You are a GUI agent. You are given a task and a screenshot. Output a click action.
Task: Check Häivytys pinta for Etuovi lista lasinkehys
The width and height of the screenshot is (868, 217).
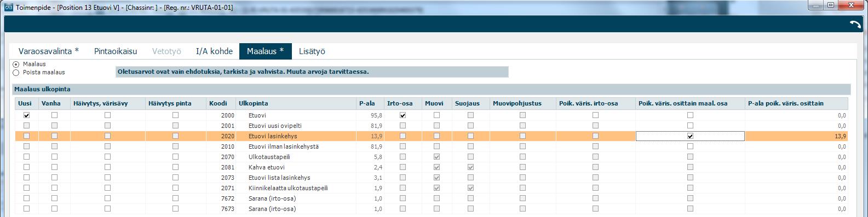coord(175,178)
